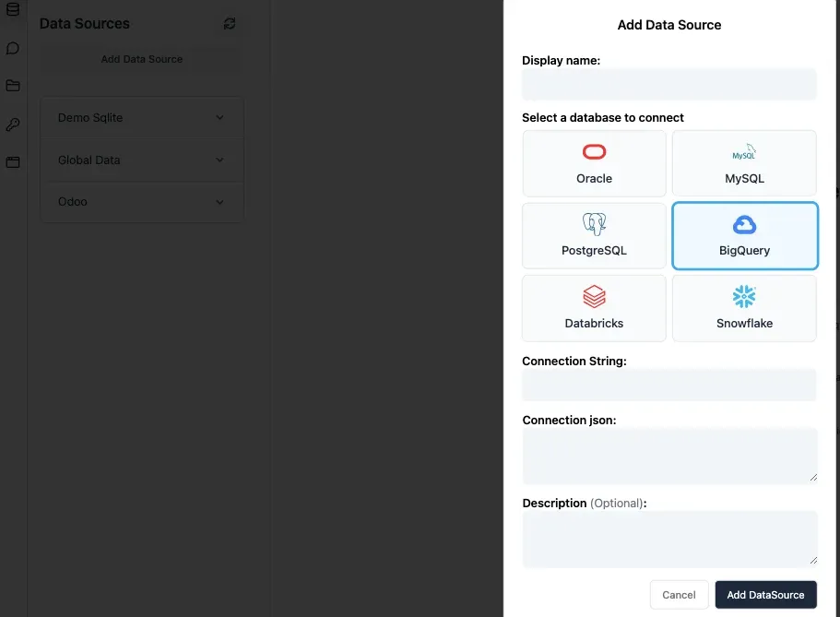Choose the Databricks database option
The image size is (840, 617).
(x=594, y=308)
